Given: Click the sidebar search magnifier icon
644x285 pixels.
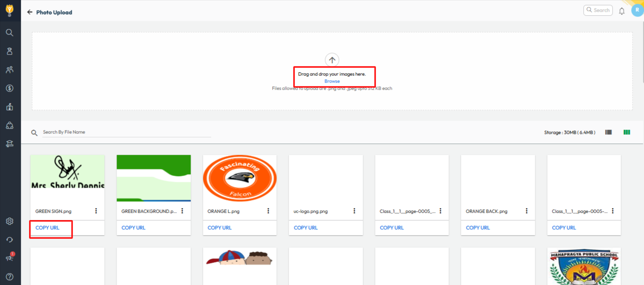Looking at the screenshot, I should tap(9, 33).
